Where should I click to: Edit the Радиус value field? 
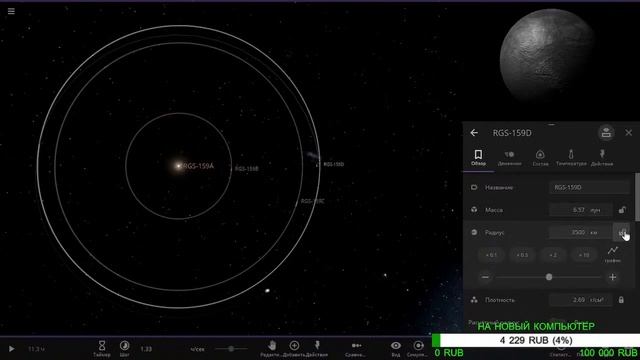(580, 232)
